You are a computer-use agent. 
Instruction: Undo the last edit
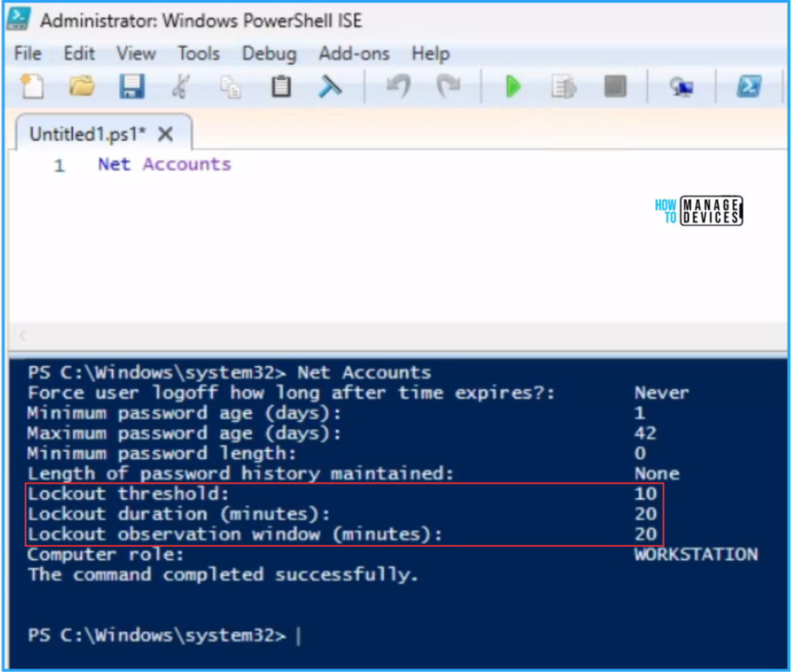[x=399, y=87]
